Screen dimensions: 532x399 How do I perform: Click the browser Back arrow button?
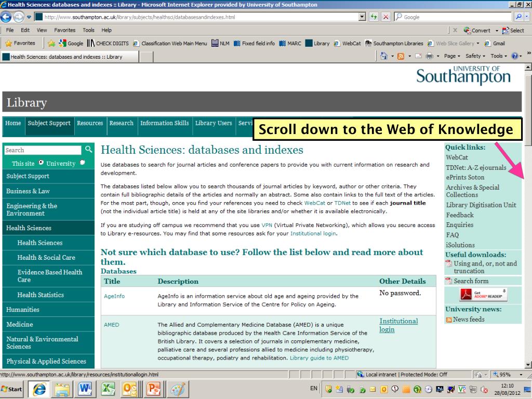6,17
